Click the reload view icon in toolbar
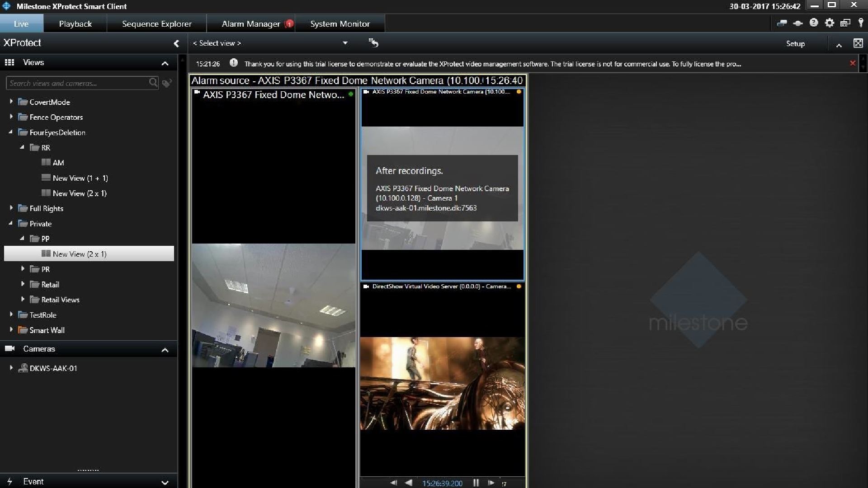Image resolution: width=868 pixels, height=488 pixels. click(x=373, y=43)
